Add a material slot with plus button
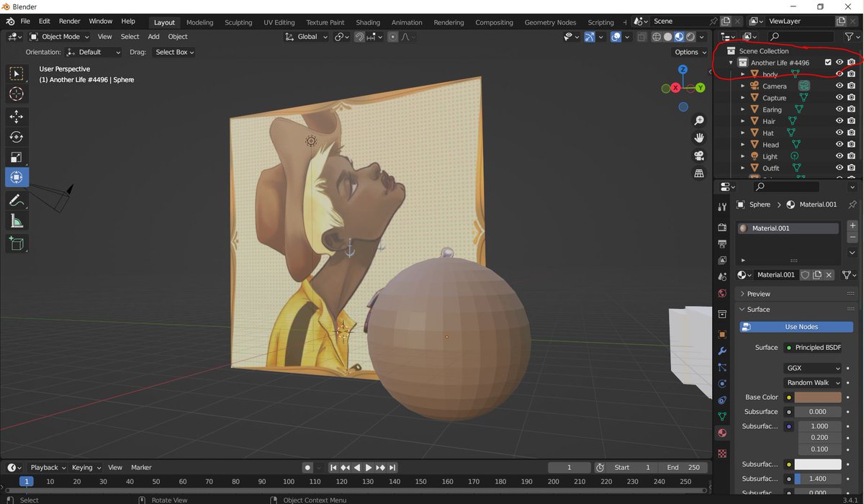The image size is (864, 504). tap(852, 225)
